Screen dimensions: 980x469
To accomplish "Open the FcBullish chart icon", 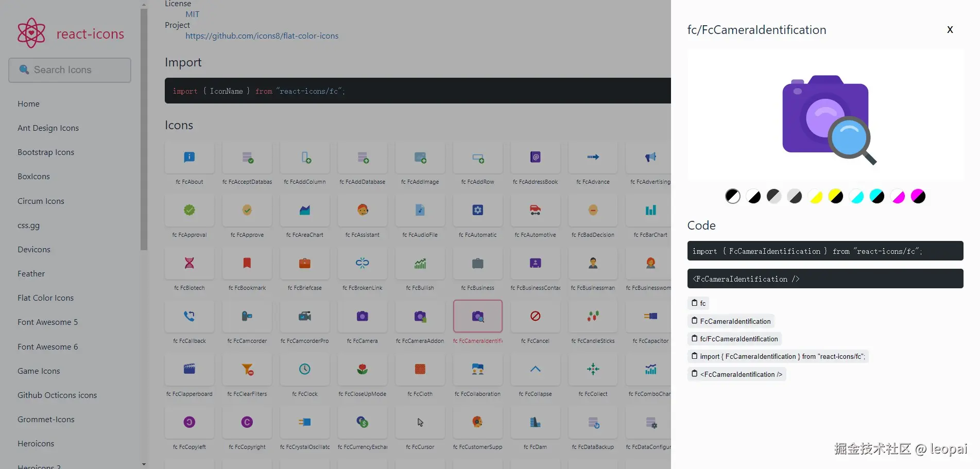I will (420, 264).
